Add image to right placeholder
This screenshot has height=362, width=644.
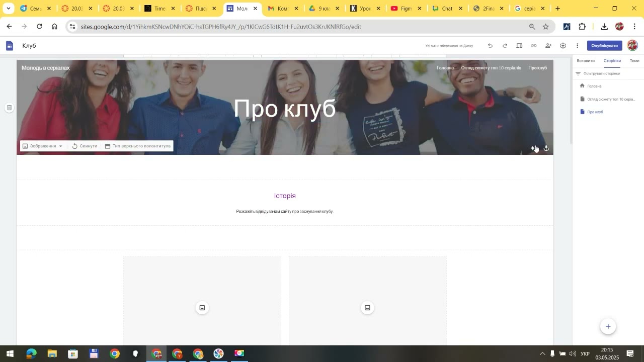coord(367,308)
